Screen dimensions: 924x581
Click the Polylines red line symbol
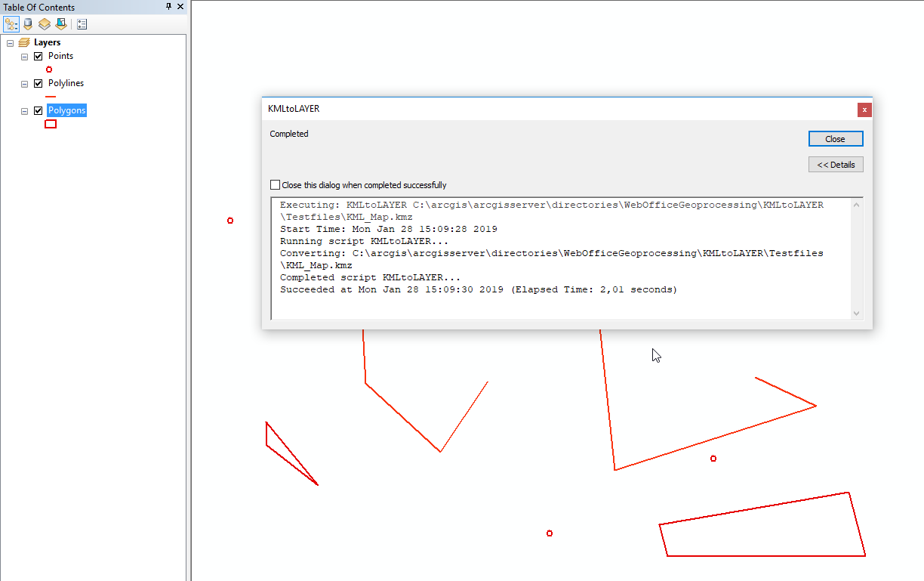[x=51, y=97]
